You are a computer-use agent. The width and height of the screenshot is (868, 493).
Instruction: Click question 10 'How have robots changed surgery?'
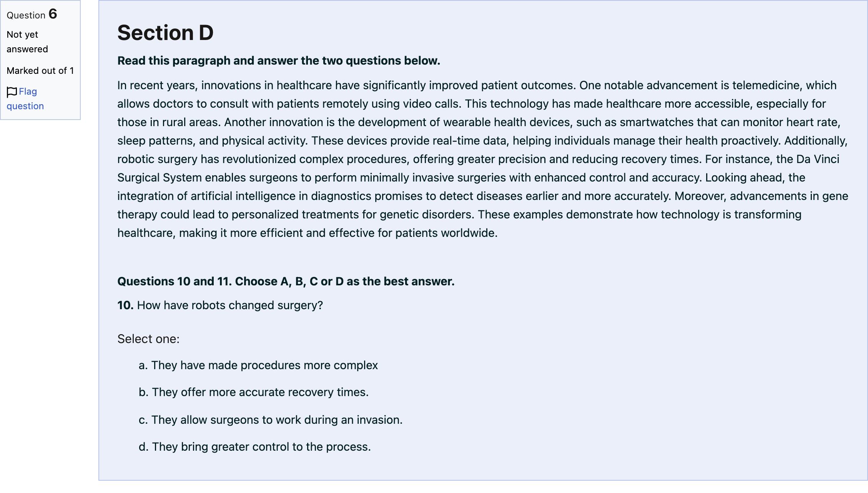point(220,305)
